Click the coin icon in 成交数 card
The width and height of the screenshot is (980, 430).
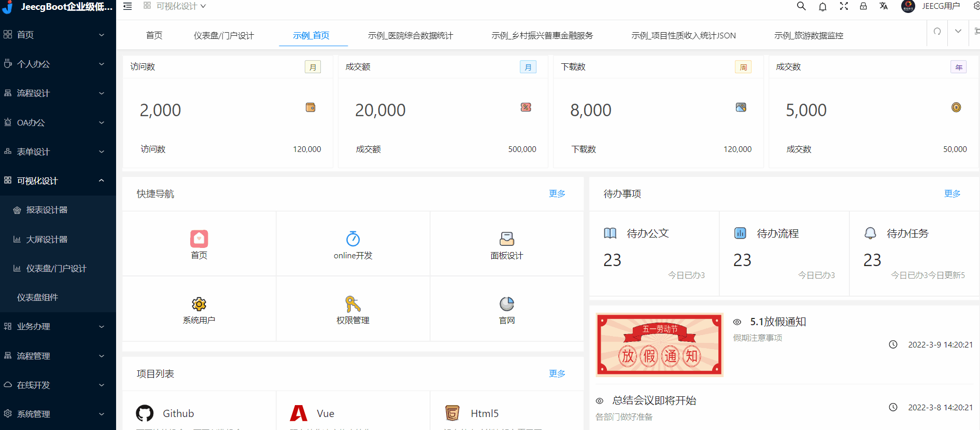pos(956,107)
